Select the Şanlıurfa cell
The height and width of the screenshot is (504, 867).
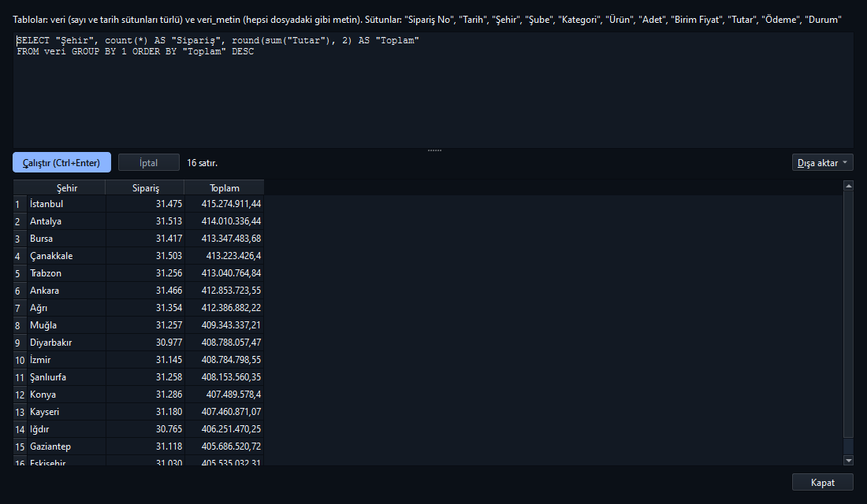coord(66,377)
